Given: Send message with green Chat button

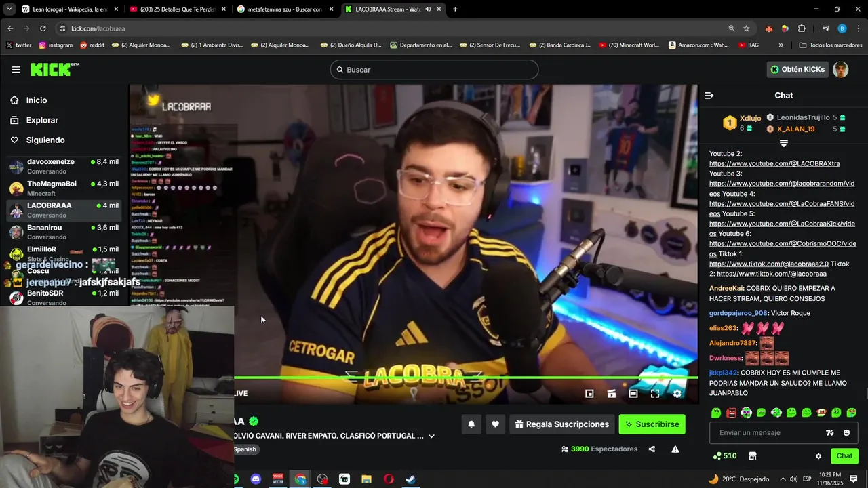Looking at the screenshot, I should click(x=844, y=456).
